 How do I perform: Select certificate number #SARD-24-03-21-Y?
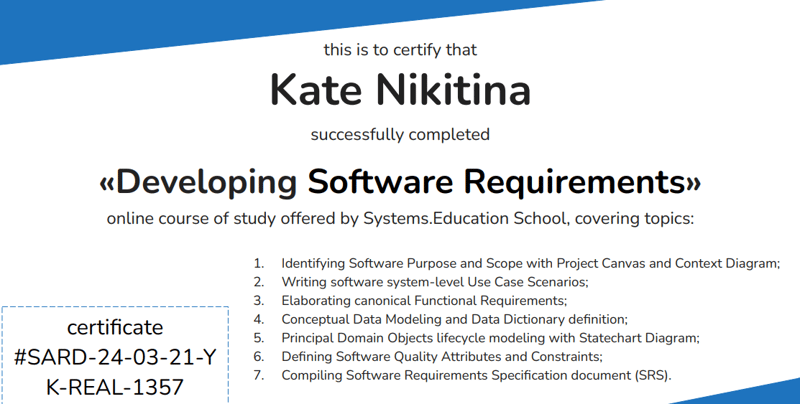coord(115,357)
